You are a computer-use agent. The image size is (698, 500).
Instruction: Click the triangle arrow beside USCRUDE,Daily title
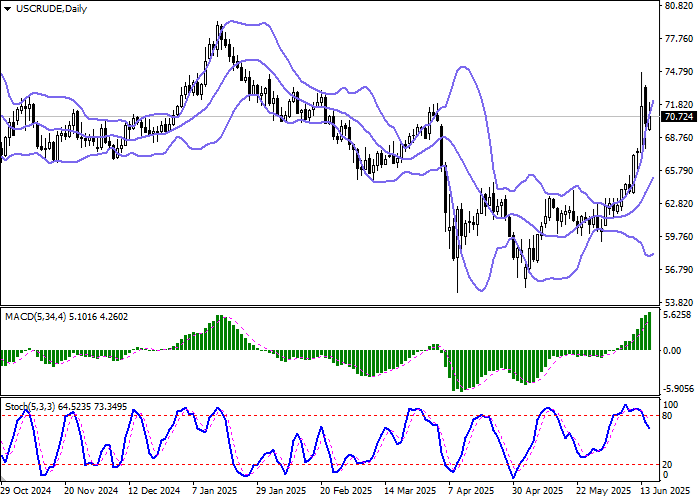click(8, 8)
